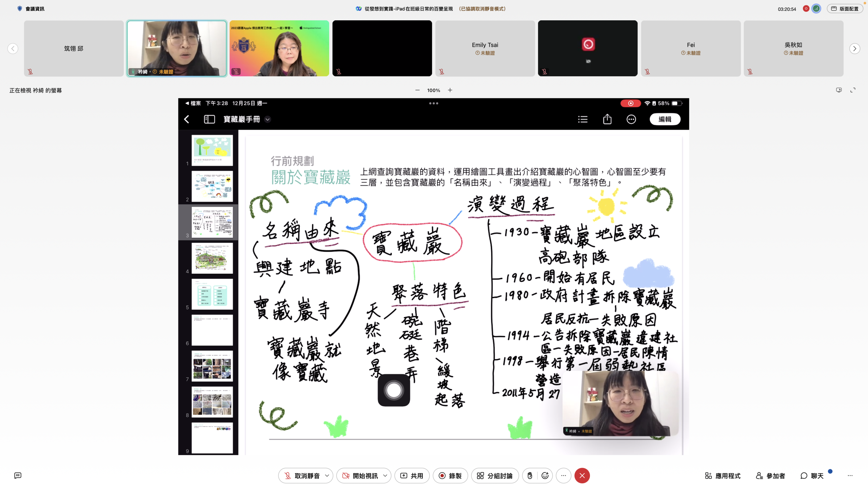
Task: Click the 共用 share button
Action: click(x=412, y=475)
